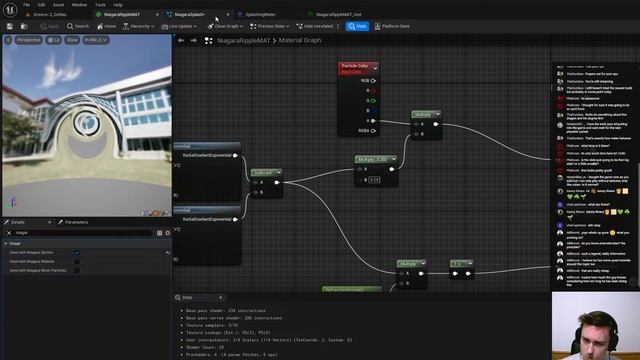The height and width of the screenshot is (360, 640).
Task: Open the viewport options hamburger menu
Action: pos(8,40)
